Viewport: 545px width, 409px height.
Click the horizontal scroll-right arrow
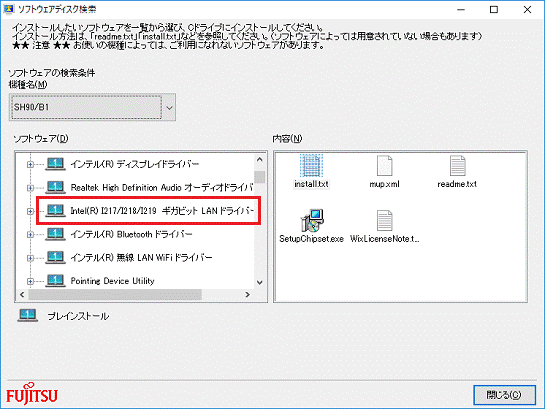248,295
